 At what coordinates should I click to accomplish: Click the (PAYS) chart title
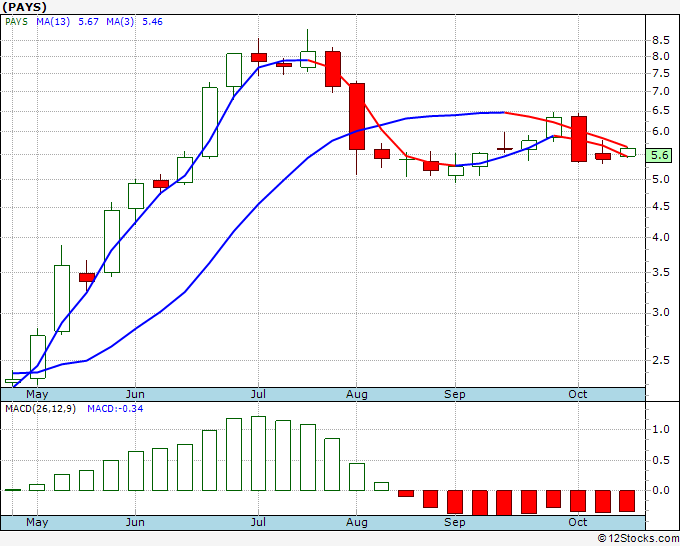click(24, 7)
